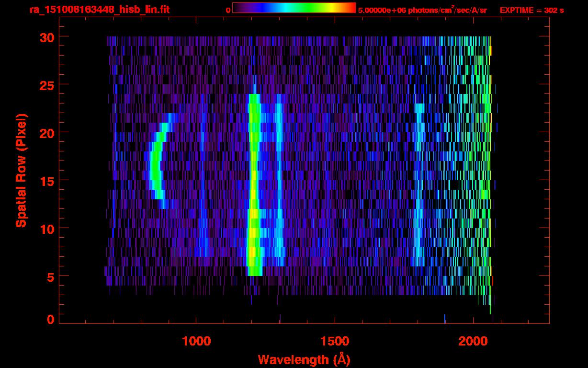588x368 pixels.
Task: Click the 25 tick on spatial row axis
Action: 47,85
